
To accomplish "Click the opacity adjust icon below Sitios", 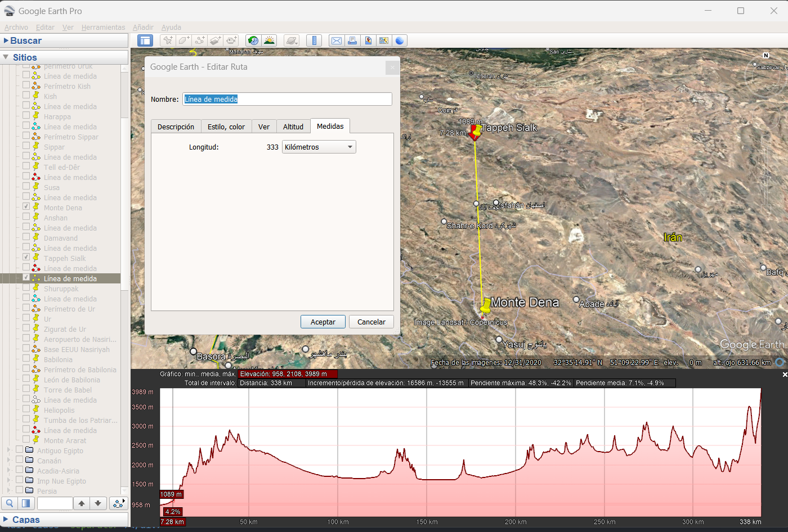I will tap(25, 503).
